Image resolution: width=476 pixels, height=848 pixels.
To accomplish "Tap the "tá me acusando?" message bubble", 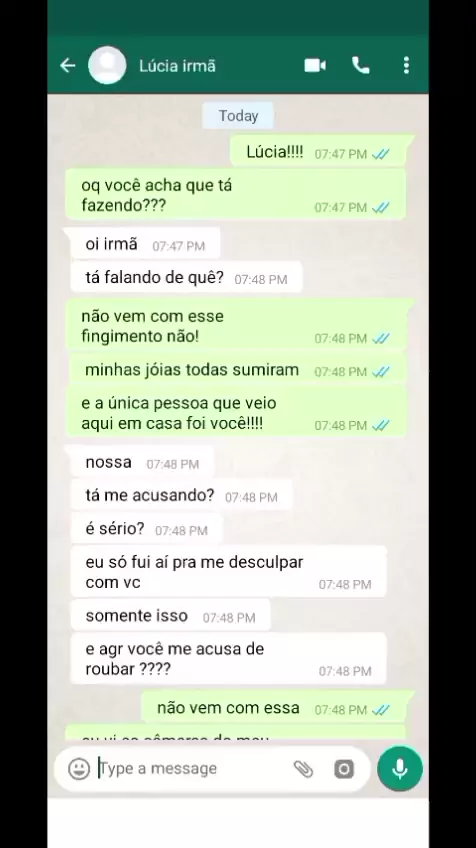I will 182,495.
